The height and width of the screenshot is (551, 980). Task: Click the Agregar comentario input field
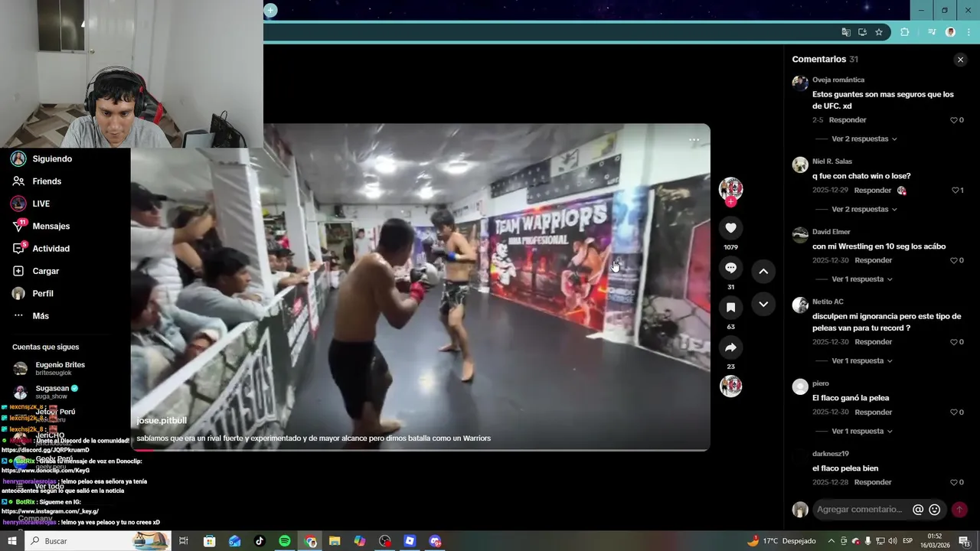coord(860,510)
